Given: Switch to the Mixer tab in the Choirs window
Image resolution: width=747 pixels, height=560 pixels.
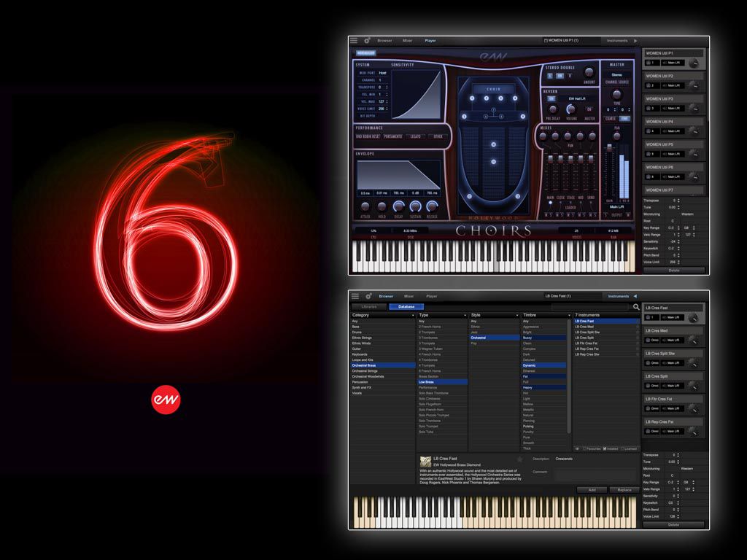Looking at the screenshot, I should click(409, 41).
